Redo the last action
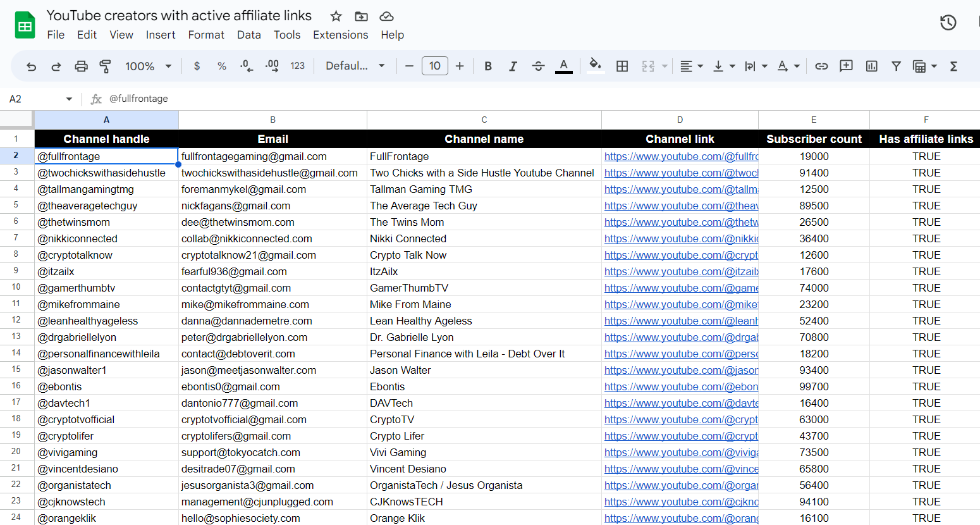 coord(56,66)
